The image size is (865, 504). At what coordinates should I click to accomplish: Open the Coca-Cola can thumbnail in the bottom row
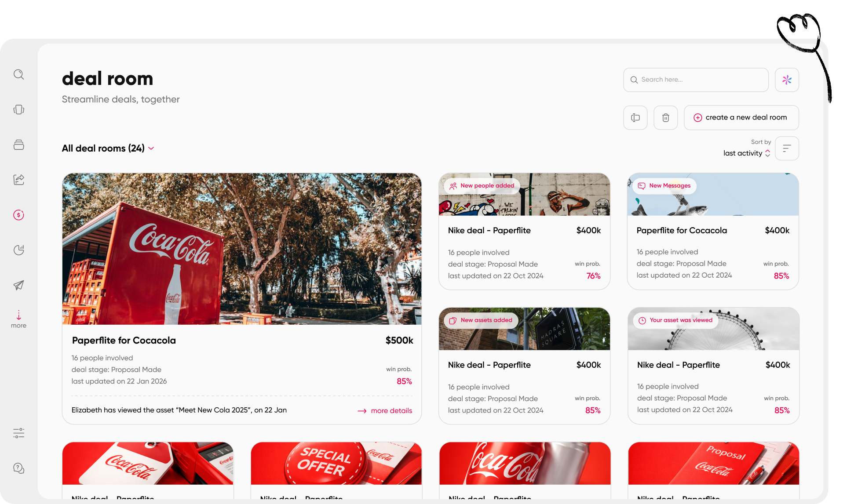click(x=525, y=463)
